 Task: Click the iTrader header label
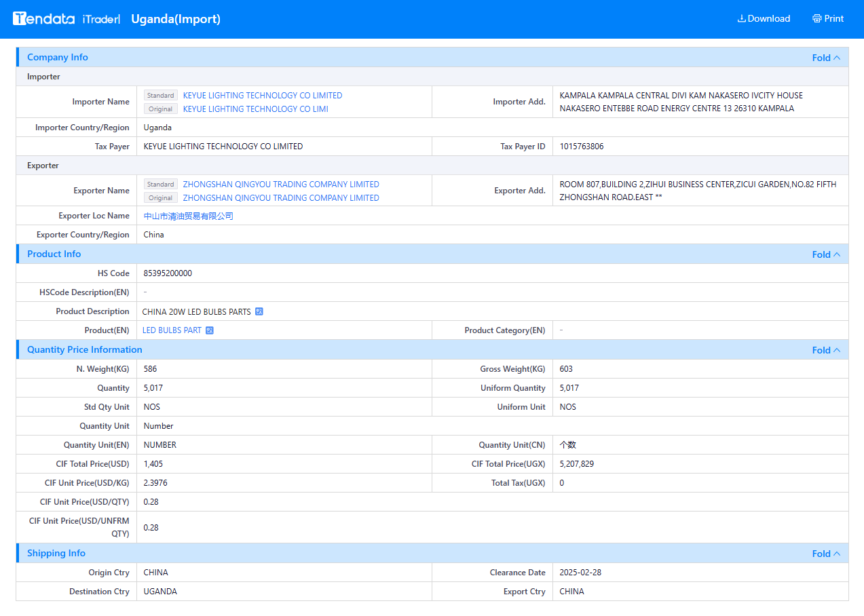click(100, 19)
